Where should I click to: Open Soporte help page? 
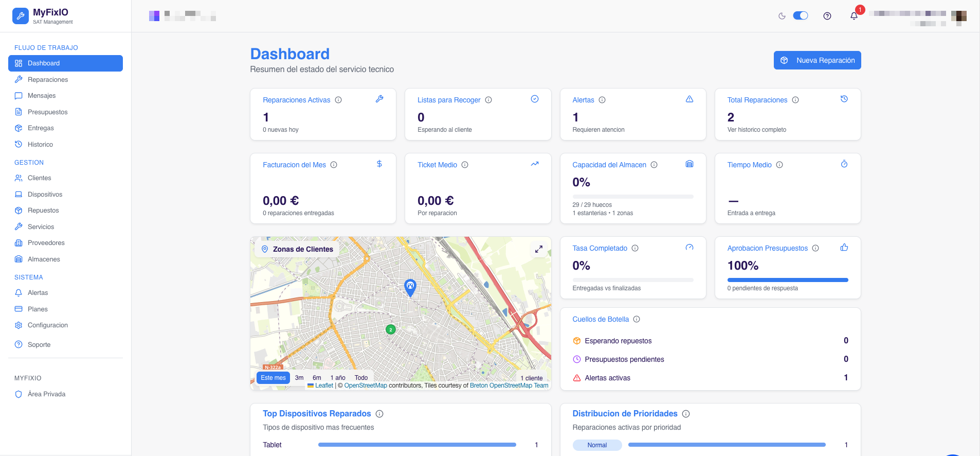click(65, 345)
